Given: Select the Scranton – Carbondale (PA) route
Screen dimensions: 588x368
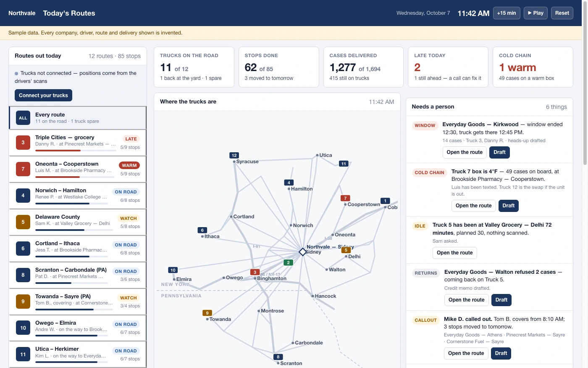Looking at the screenshot, I should (78, 275).
